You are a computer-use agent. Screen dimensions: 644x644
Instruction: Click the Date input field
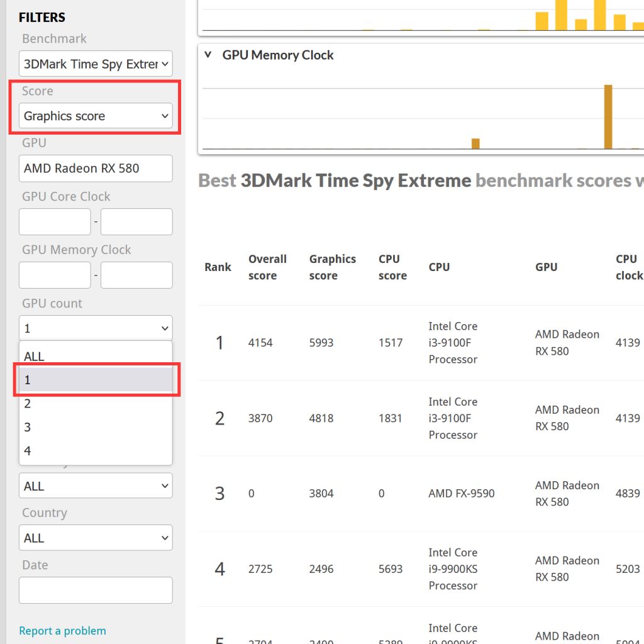click(x=96, y=591)
